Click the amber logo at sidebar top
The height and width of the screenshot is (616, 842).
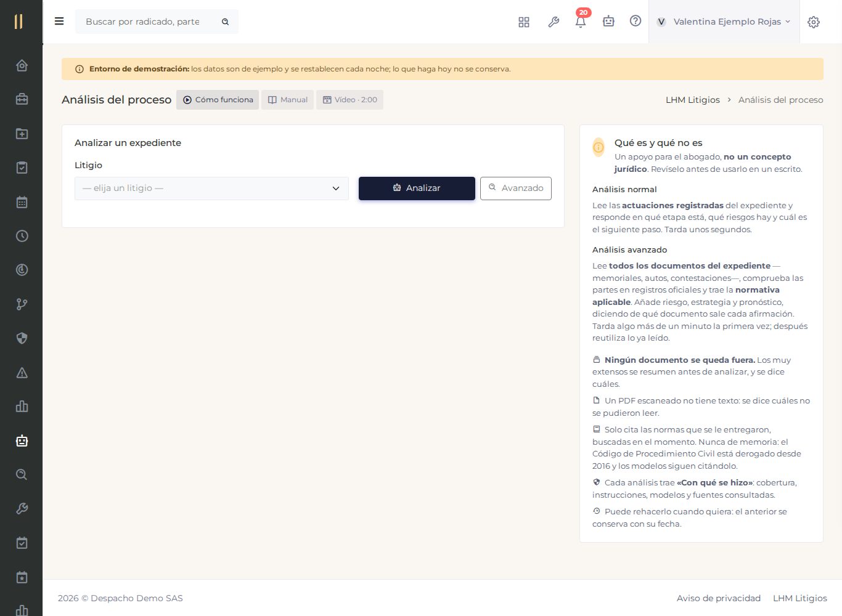tap(18, 22)
